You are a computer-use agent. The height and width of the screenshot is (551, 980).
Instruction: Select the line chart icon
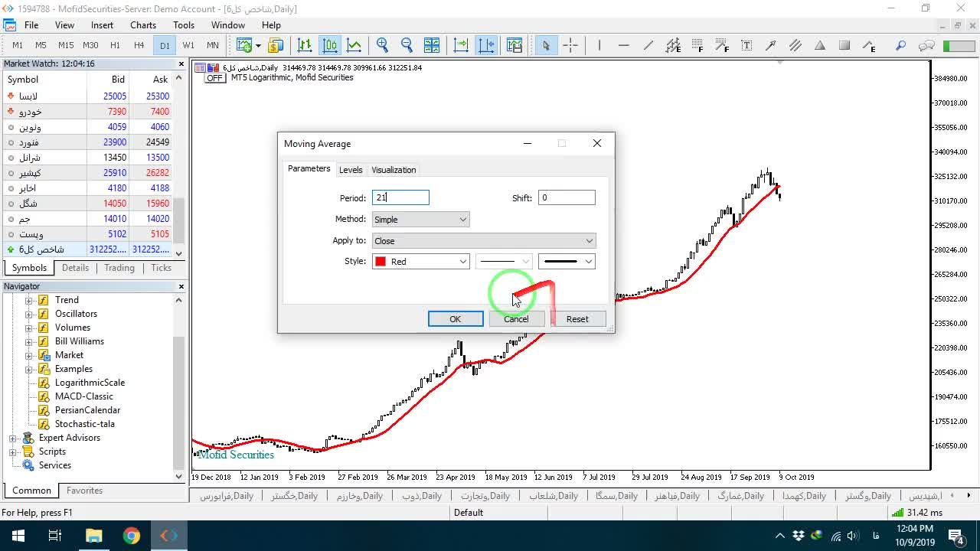point(354,45)
